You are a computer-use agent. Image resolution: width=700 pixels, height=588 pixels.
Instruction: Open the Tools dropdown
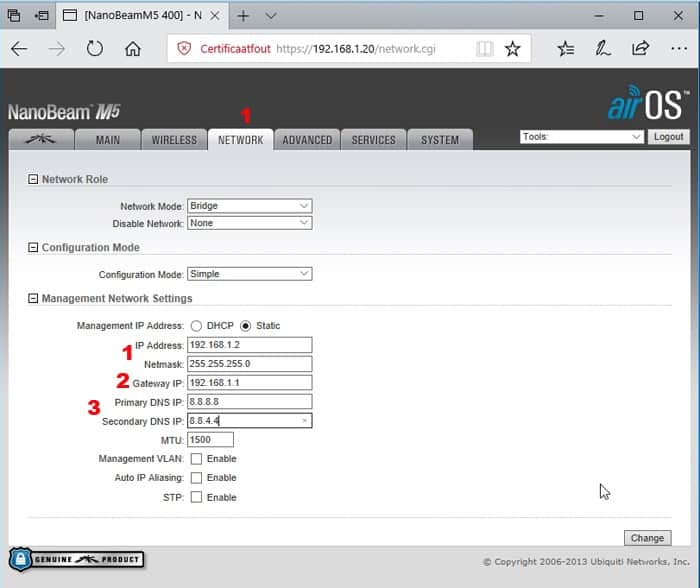pyautogui.click(x=582, y=137)
